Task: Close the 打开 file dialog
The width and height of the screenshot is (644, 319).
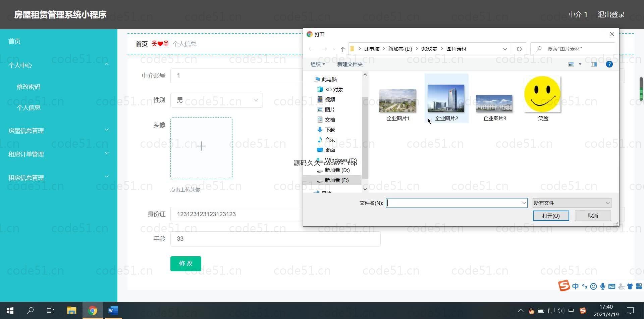Action: [x=612, y=34]
